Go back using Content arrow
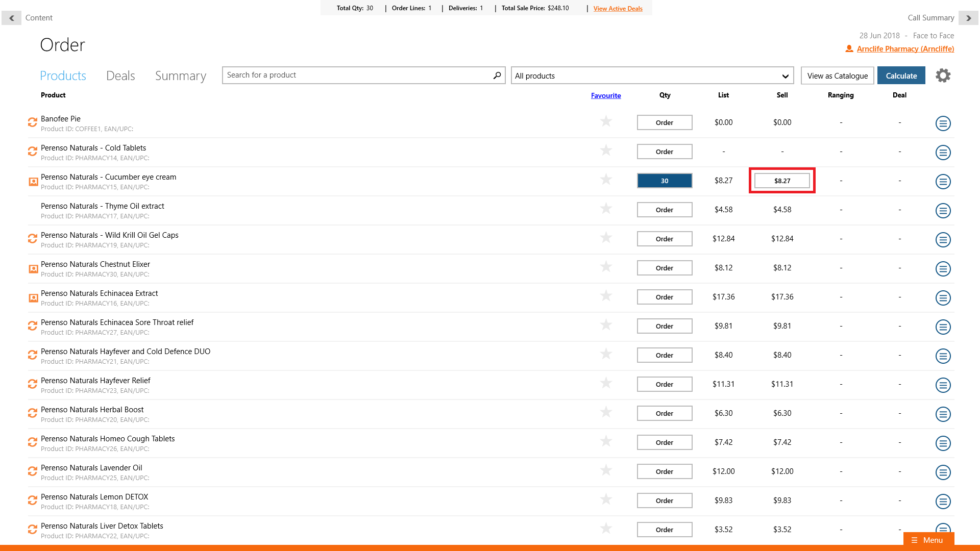This screenshot has width=980, height=551. 11,18
